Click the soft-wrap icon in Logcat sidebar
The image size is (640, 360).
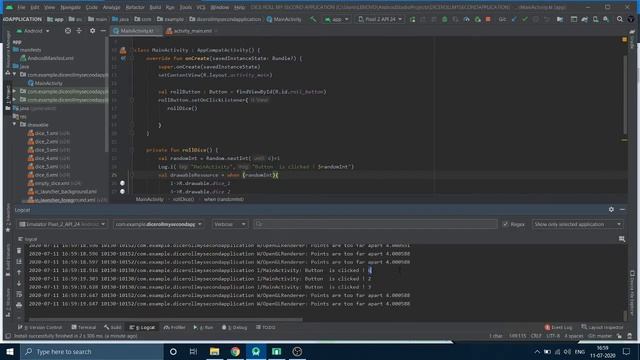(19, 294)
